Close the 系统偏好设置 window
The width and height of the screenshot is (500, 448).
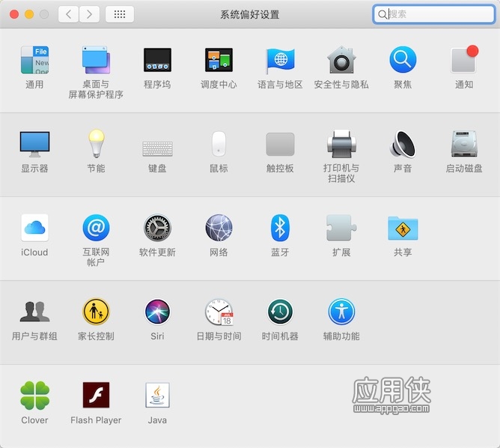click(x=14, y=14)
